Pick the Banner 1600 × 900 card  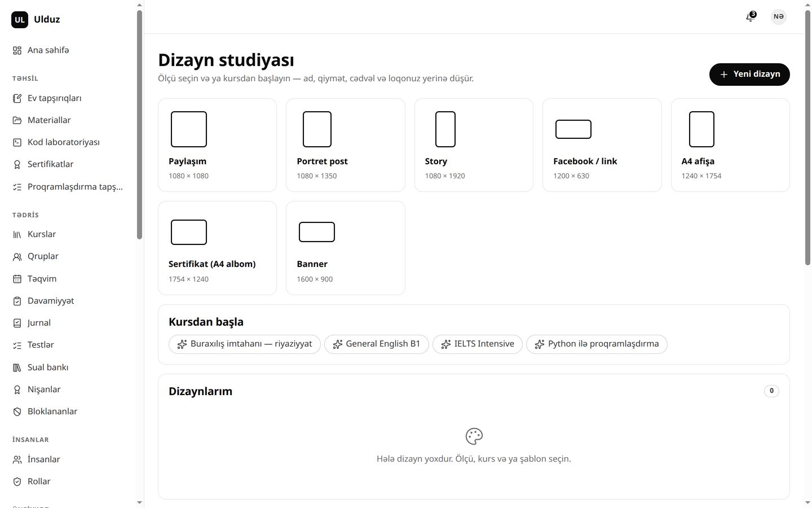[346, 248]
